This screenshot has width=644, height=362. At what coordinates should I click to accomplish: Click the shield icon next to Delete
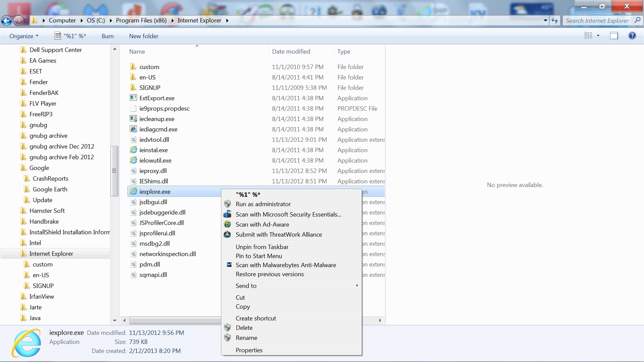(227, 327)
